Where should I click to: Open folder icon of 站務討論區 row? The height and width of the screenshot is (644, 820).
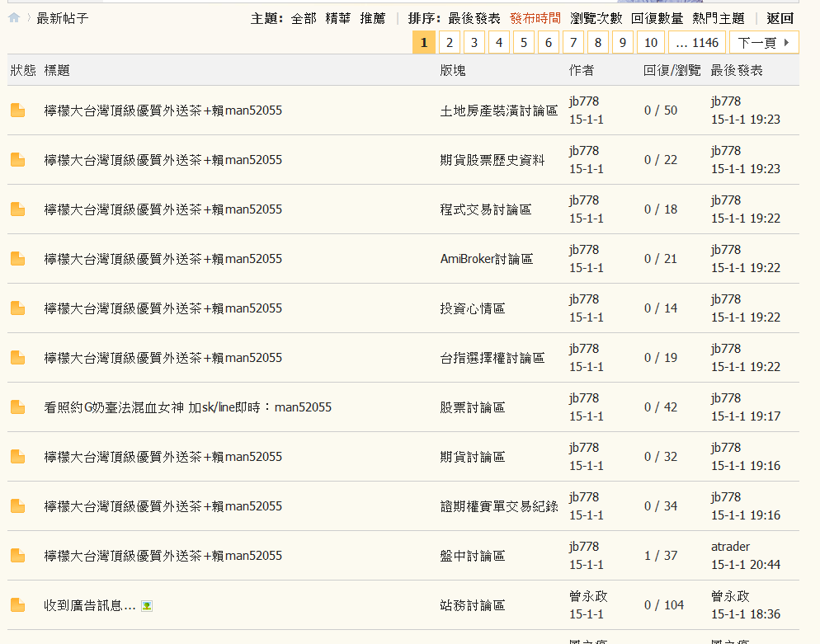click(x=18, y=605)
